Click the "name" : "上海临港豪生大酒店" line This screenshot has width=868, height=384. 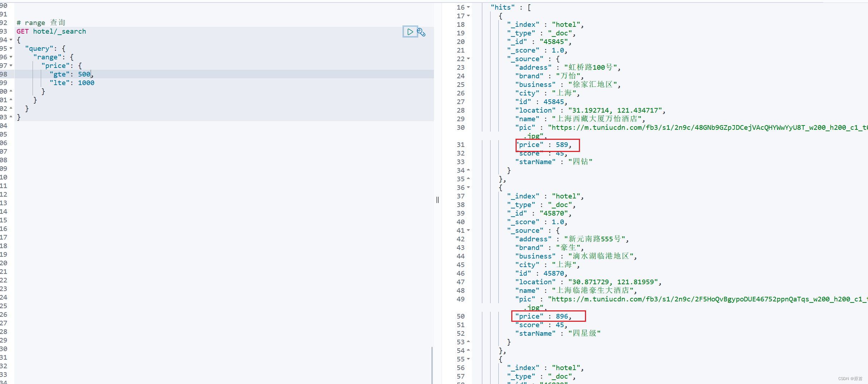pos(576,291)
